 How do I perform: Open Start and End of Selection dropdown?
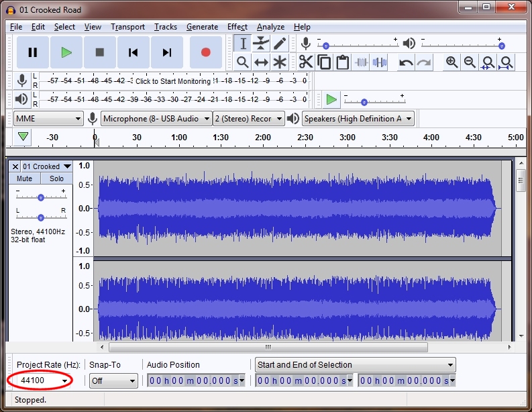pyautogui.click(x=356, y=365)
